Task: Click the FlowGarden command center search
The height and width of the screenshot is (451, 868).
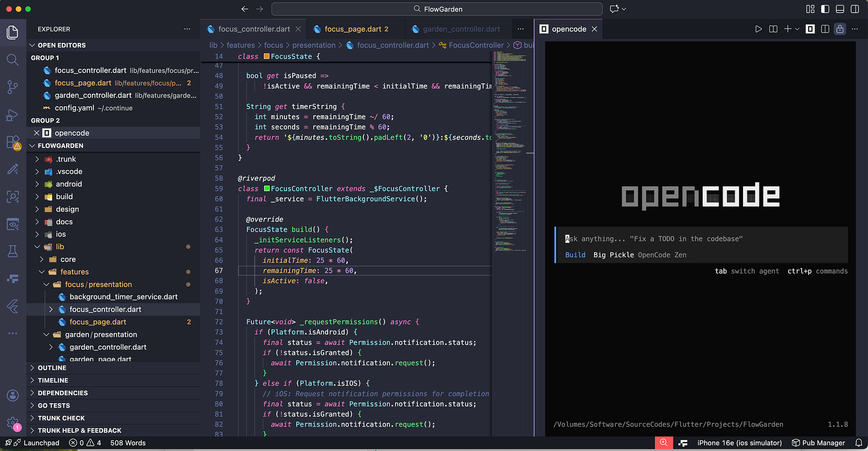Action: click(x=437, y=9)
